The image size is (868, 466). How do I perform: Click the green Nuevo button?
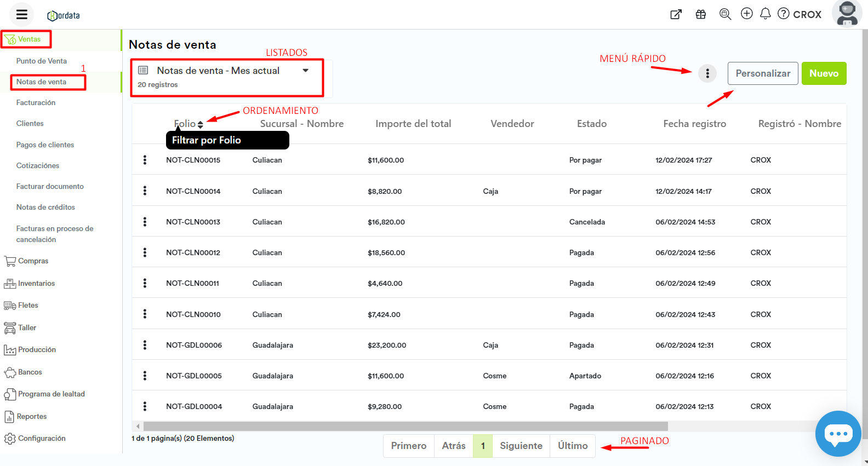click(824, 73)
